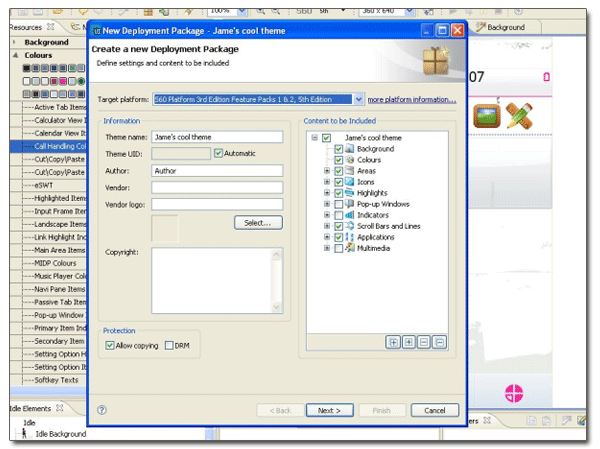This screenshot has height=449, width=600.
Task: Click the Applications icon in content tree
Action: tap(349, 237)
